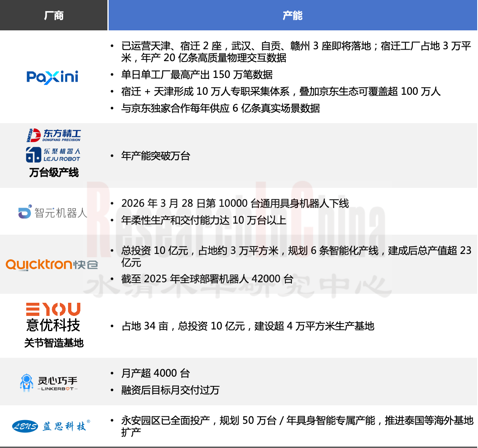Select bullet 总投资 10 亿元，占地约 3 万平方米
This screenshot has width=478, height=448.
tap(296, 256)
